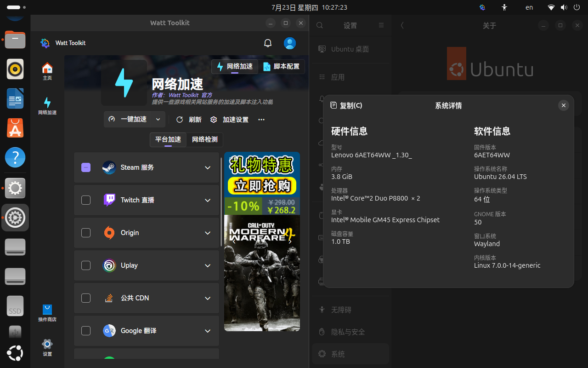The image size is (588, 368).
Task: Open Watt Toolkit 设置 in sidebar
Action: click(47, 348)
